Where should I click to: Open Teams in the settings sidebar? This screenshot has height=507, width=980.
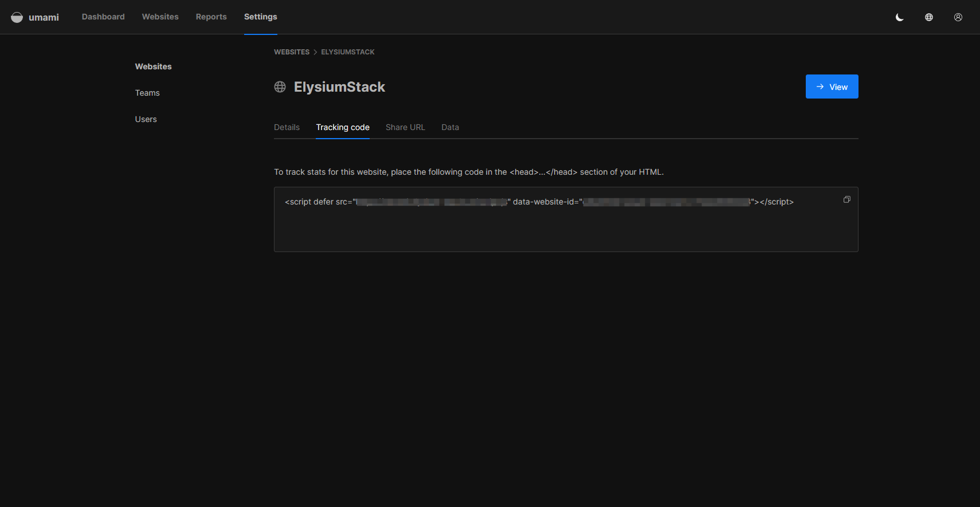pyautogui.click(x=147, y=93)
